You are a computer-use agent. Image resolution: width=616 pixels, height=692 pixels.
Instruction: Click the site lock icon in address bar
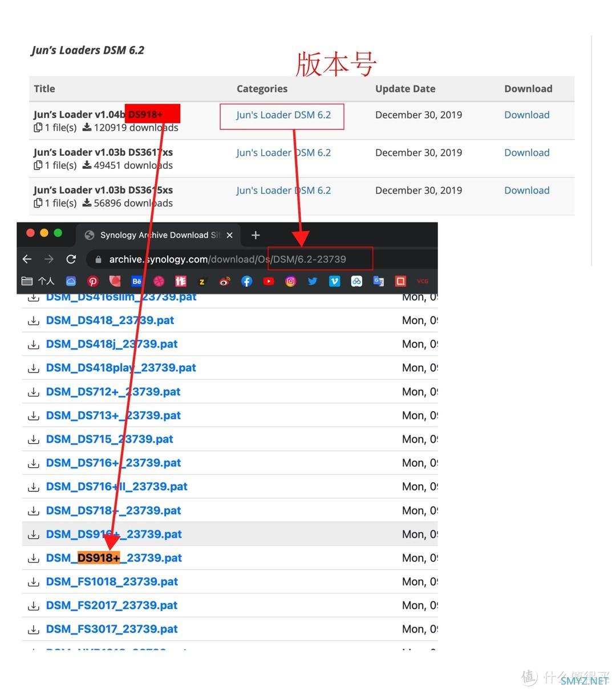pyautogui.click(x=98, y=259)
